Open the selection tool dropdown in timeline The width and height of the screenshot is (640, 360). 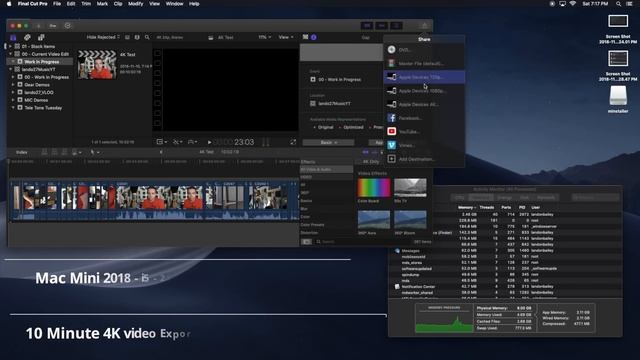coord(94,152)
